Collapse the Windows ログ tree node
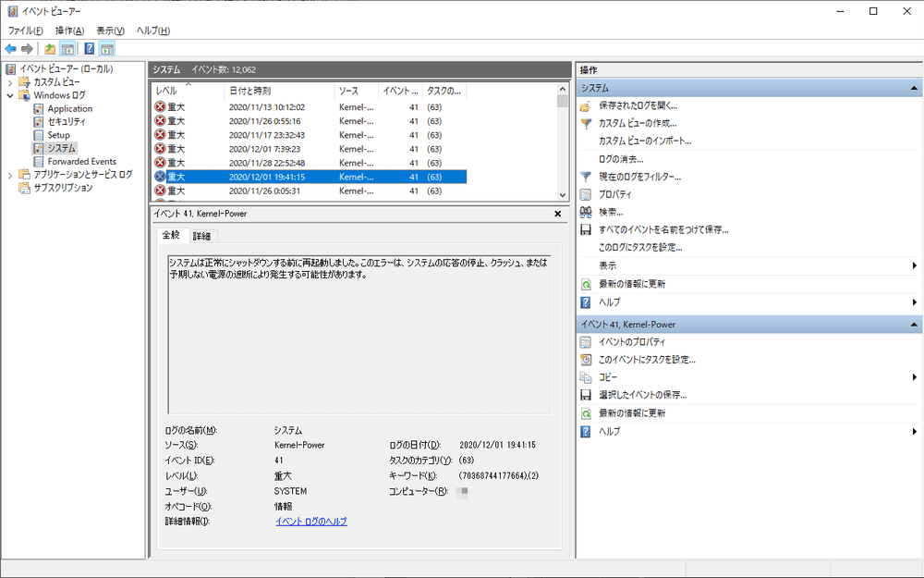Viewport: 924px width, 578px height. [10, 95]
